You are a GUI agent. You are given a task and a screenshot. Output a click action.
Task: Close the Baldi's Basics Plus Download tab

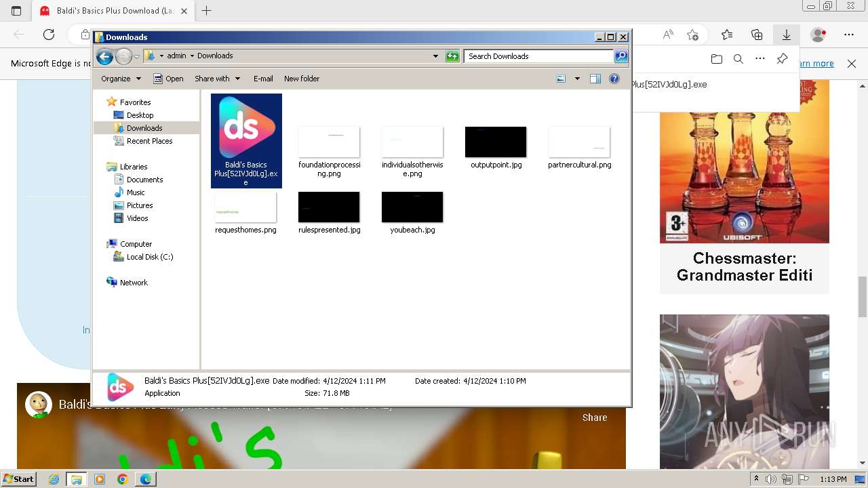184,11
